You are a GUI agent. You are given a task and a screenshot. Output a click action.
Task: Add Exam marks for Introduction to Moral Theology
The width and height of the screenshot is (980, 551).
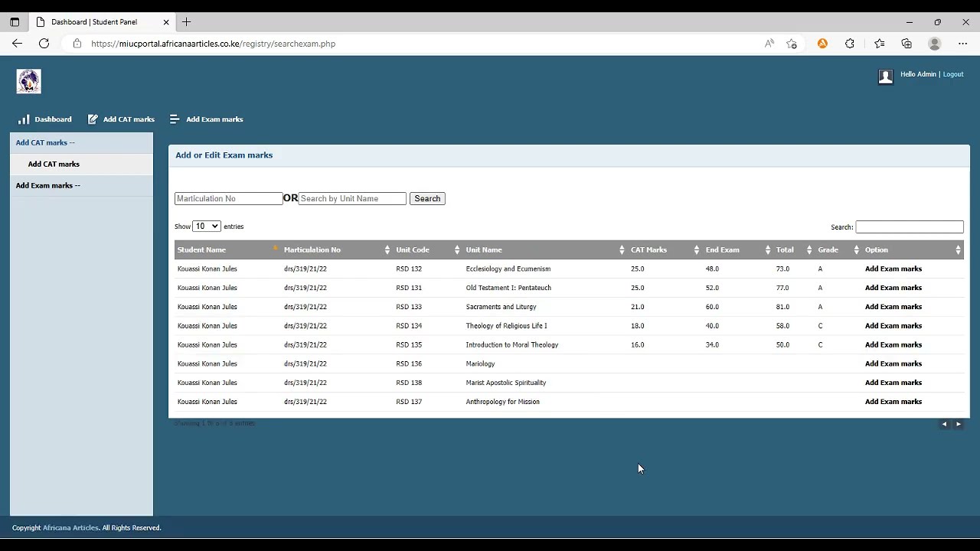coord(893,344)
